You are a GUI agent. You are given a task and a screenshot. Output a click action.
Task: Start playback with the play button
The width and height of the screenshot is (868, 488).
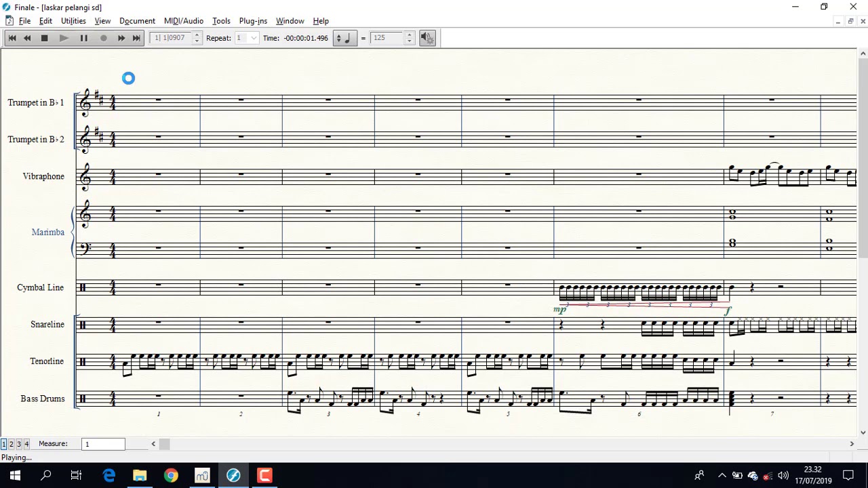(64, 38)
